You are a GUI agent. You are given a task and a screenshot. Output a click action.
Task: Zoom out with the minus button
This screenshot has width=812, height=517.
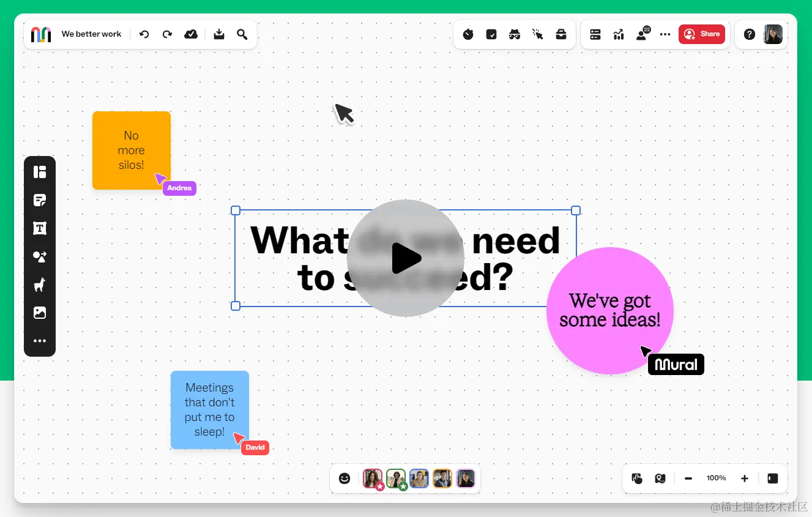(688, 478)
